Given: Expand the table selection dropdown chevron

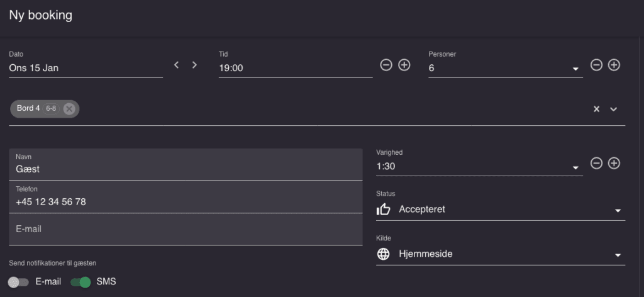Looking at the screenshot, I should (x=614, y=109).
